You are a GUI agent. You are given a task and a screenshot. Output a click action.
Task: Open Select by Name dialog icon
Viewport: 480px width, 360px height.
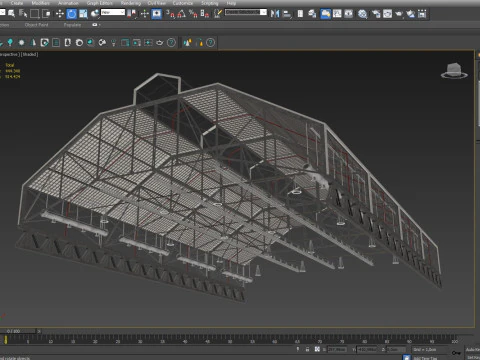(x=23, y=14)
